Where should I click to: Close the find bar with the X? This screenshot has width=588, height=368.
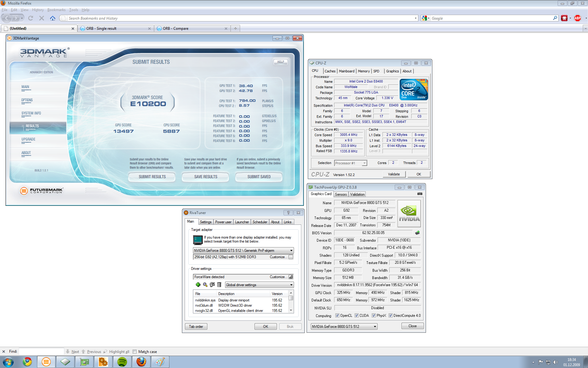pos(4,351)
